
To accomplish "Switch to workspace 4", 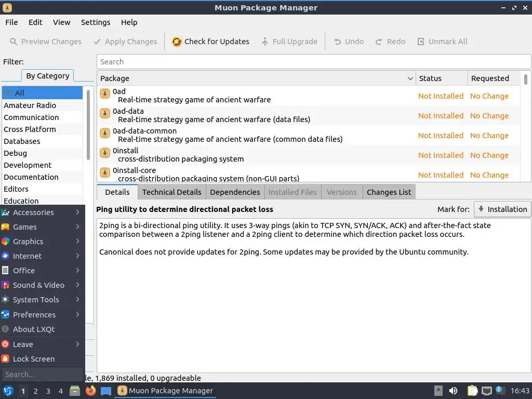I will [61, 391].
